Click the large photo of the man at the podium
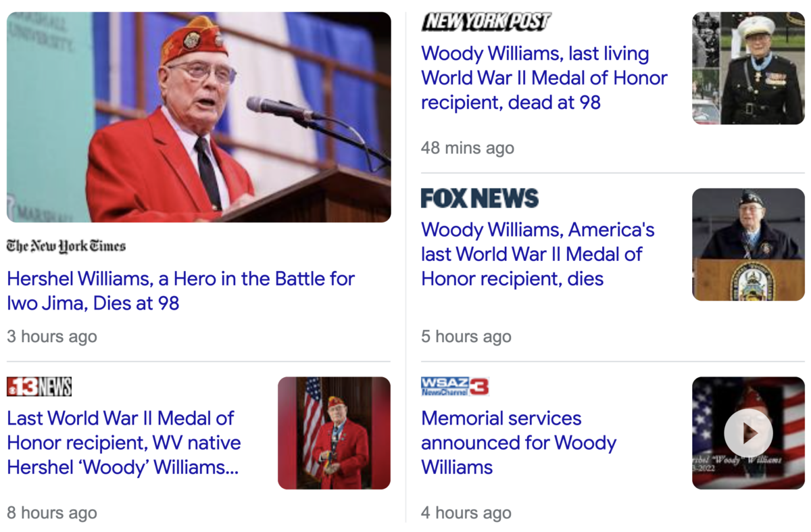The width and height of the screenshot is (811, 532). pos(199,117)
